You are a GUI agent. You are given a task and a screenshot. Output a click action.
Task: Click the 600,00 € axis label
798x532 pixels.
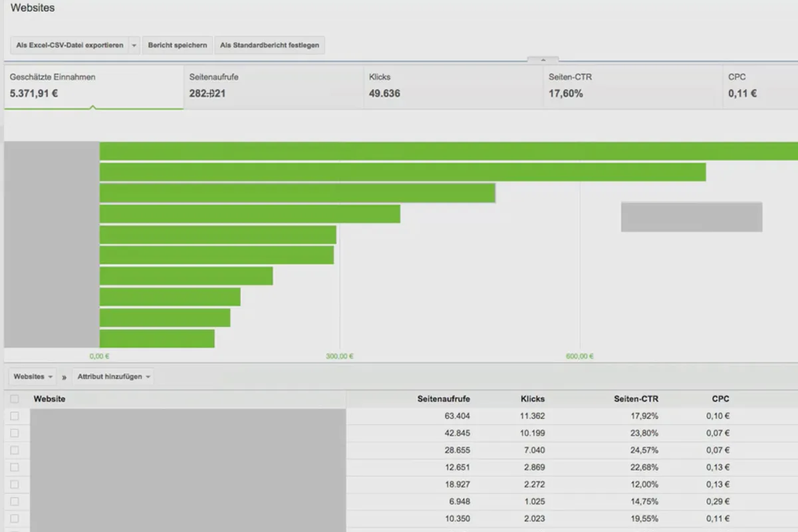pos(580,356)
